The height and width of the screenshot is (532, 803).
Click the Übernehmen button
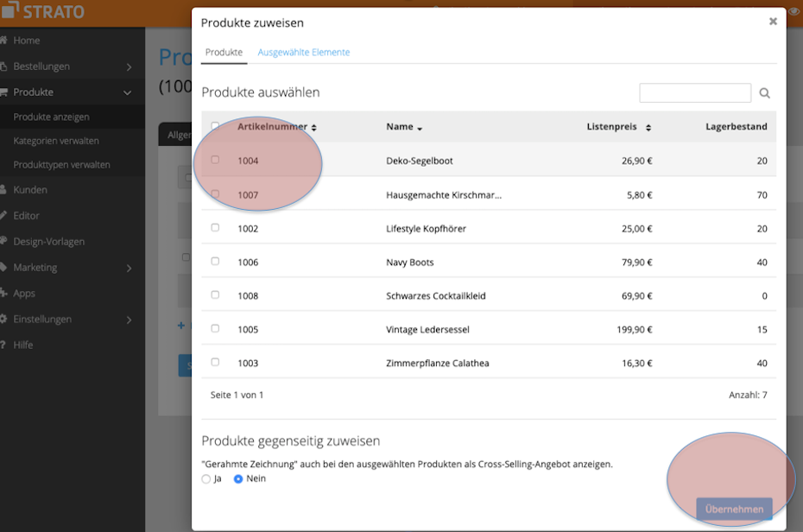click(x=734, y=509)
